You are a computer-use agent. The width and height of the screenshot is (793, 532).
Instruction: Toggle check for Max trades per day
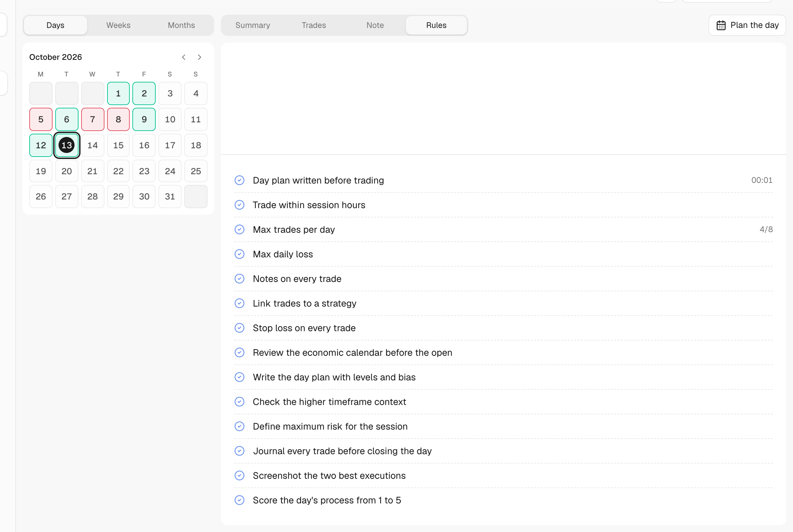pyautogui.click(x=239, y=229)
